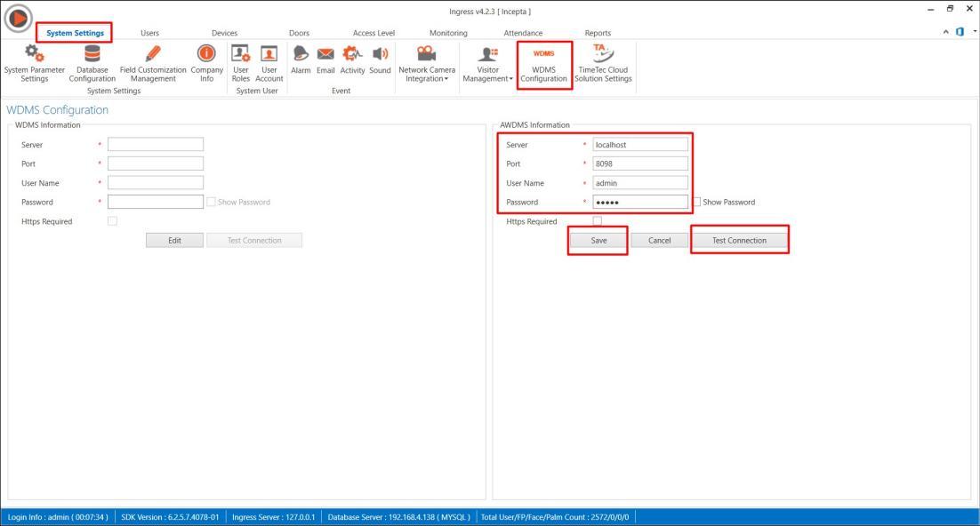The height and width of the screenshot is (526, 980).
Task: Open the Email event settings
Action: pyautogui.click(x=325, y=60)
